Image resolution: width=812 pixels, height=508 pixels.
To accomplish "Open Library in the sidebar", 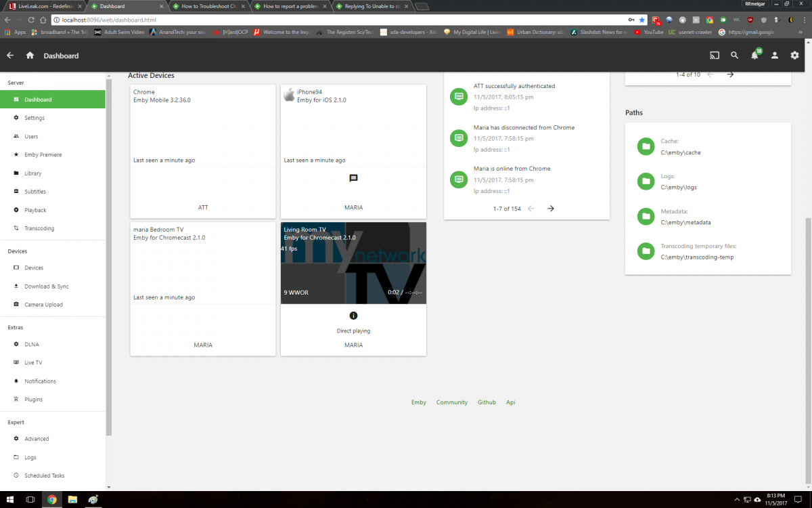I will (x=53, y=173).
